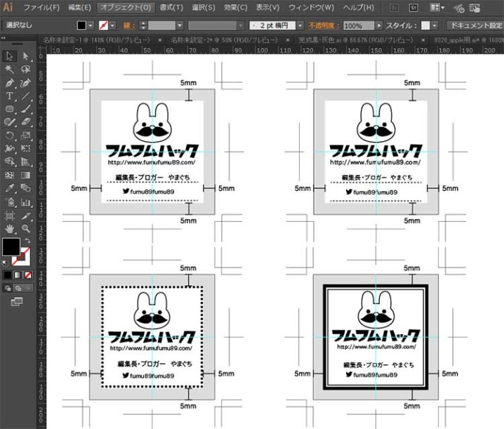Open the オブジェクト(O) menu
504x429 pixels.
click(x=126, y=8)
